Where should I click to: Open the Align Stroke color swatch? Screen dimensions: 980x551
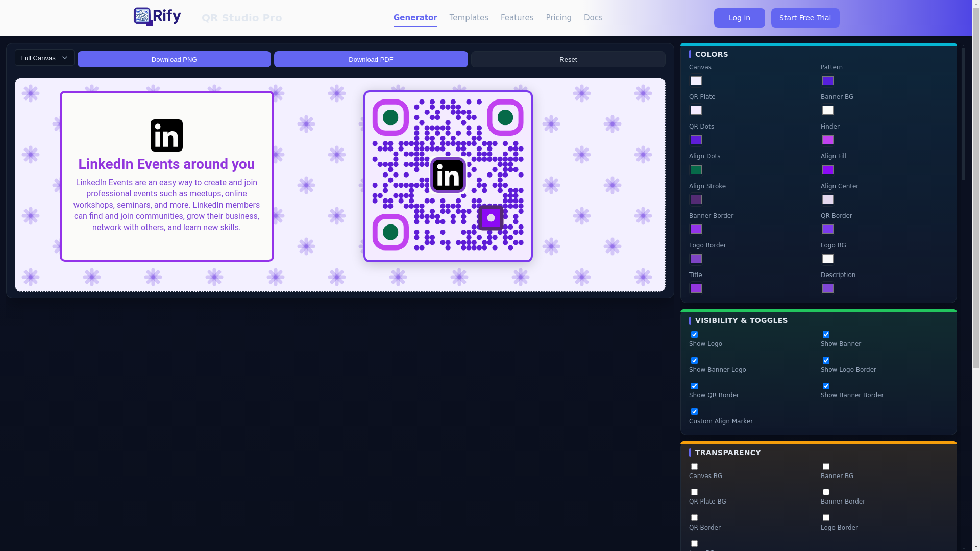696,199
